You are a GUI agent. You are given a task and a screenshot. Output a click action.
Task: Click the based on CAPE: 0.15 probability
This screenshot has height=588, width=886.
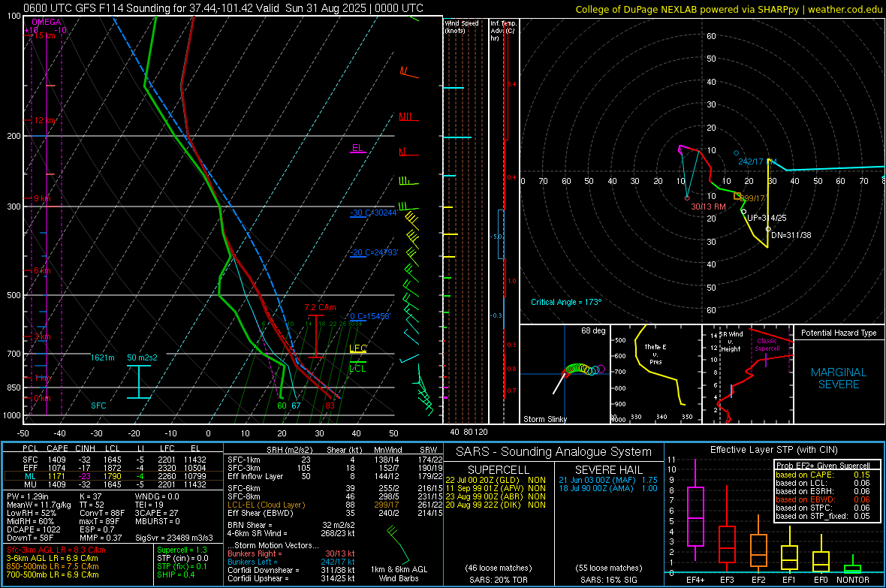point(823,475)
